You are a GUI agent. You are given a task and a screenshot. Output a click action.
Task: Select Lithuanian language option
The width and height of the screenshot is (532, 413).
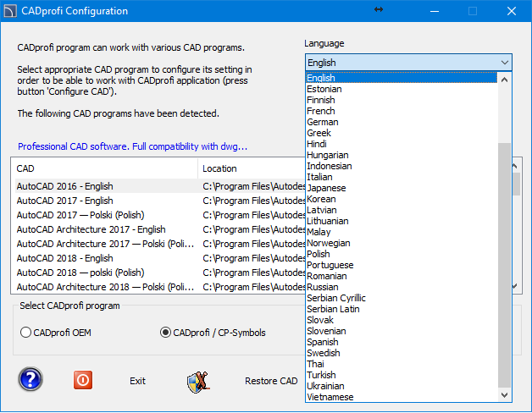point(402,221)
